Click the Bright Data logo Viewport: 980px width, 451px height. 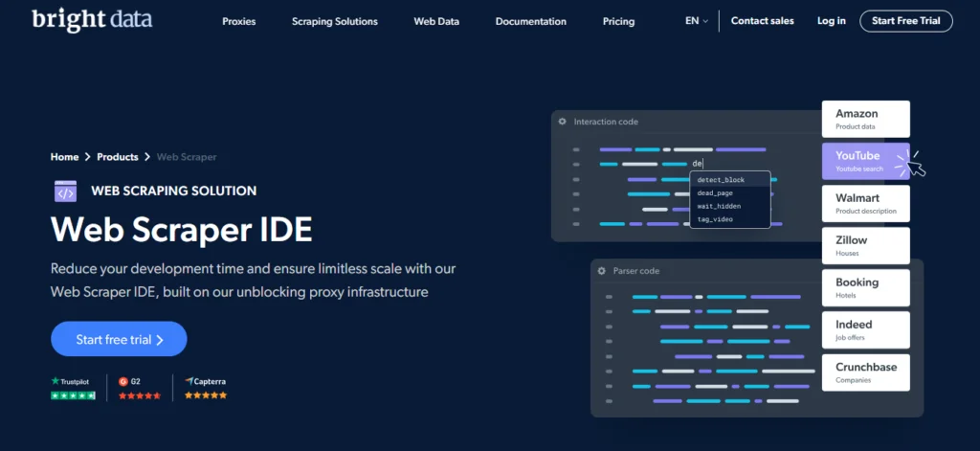tap(92, 20)
